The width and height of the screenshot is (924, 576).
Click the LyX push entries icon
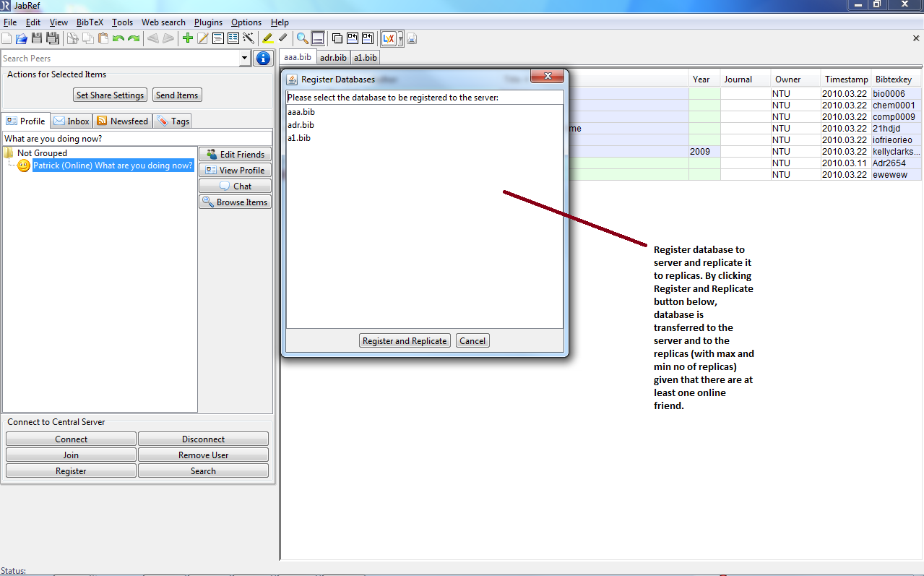pyautogui.click(x=389, y=38)
